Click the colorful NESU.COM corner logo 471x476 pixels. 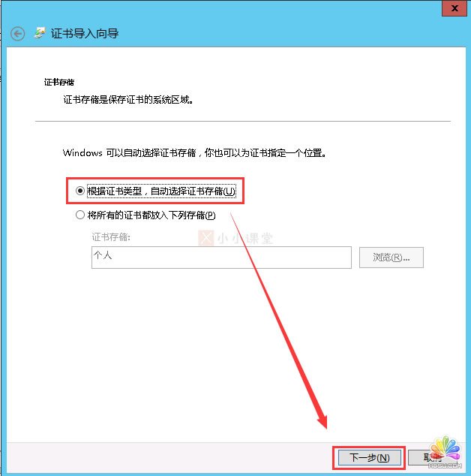(x=445, y=452)
